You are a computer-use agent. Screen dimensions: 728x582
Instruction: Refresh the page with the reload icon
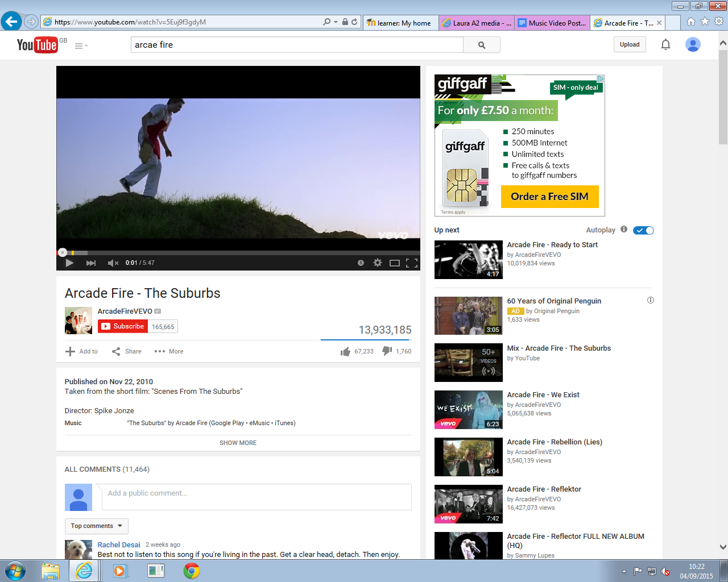click(x=354, y=22)
